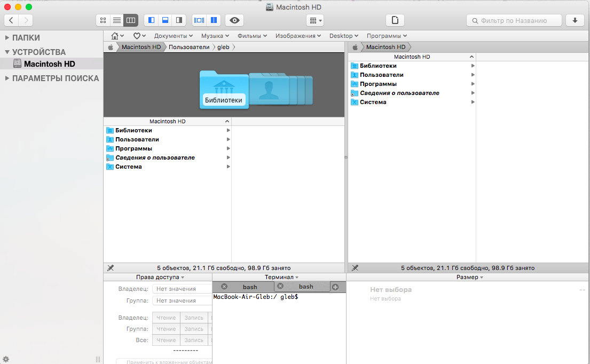This screenshot has height=364, width=590.
Task: Expand Пользователи arrow in right pane
Action: point(473,75)
